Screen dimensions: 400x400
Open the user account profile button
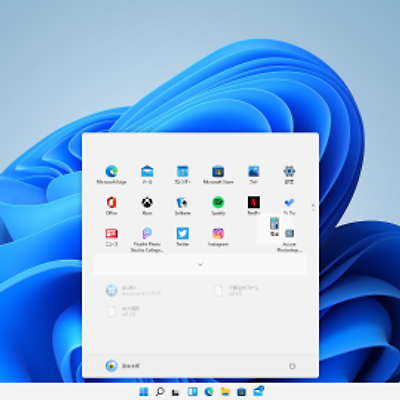coord(122,366)
